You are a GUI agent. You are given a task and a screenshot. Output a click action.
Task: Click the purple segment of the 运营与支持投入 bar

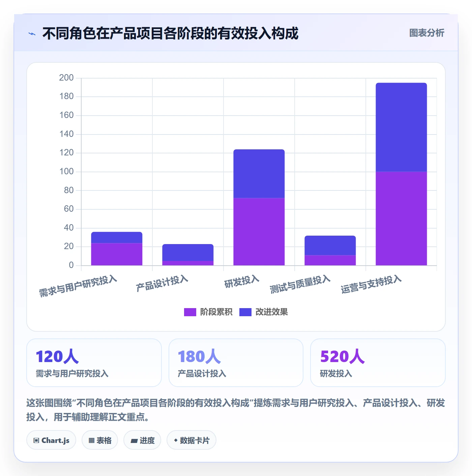[401, 218]
